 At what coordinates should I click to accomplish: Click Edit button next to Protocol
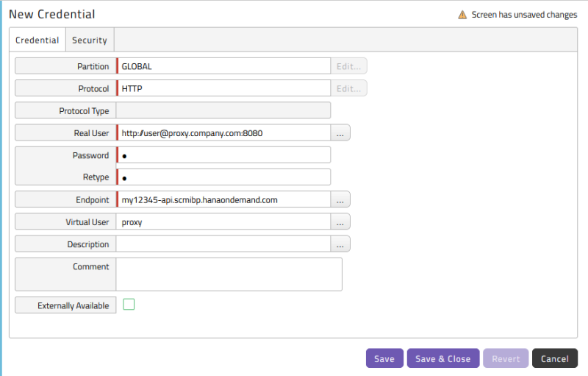tap(348, 88)
